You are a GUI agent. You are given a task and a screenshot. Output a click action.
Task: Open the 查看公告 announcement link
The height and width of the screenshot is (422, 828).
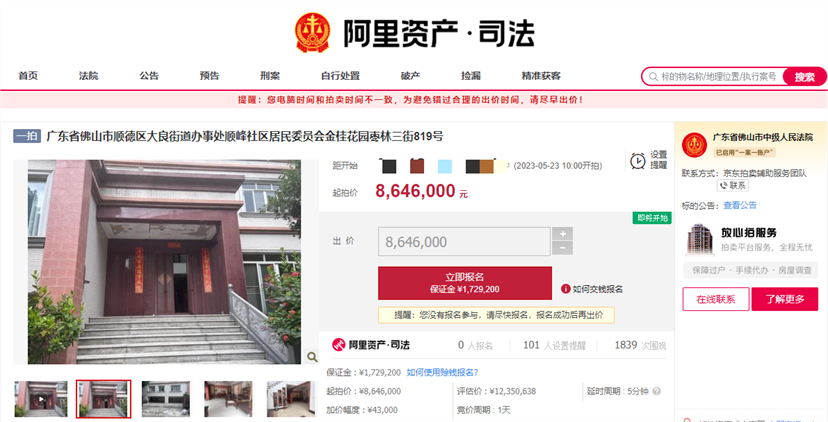pyautogui.click(x=740, y=205)
